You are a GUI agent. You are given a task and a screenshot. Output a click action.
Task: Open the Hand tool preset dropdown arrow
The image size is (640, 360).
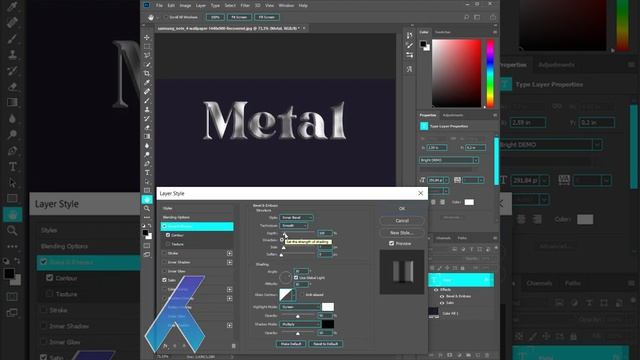[x=158, y=18]
